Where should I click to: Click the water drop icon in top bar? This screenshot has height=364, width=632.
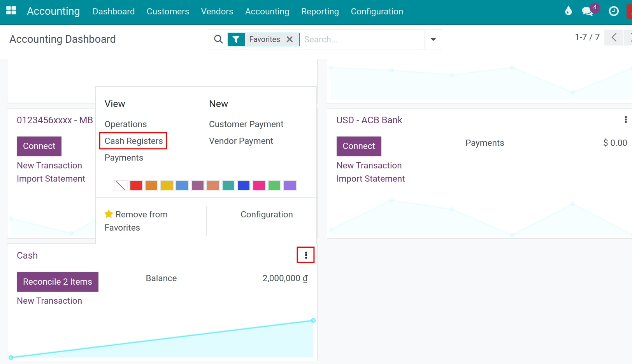568,11
